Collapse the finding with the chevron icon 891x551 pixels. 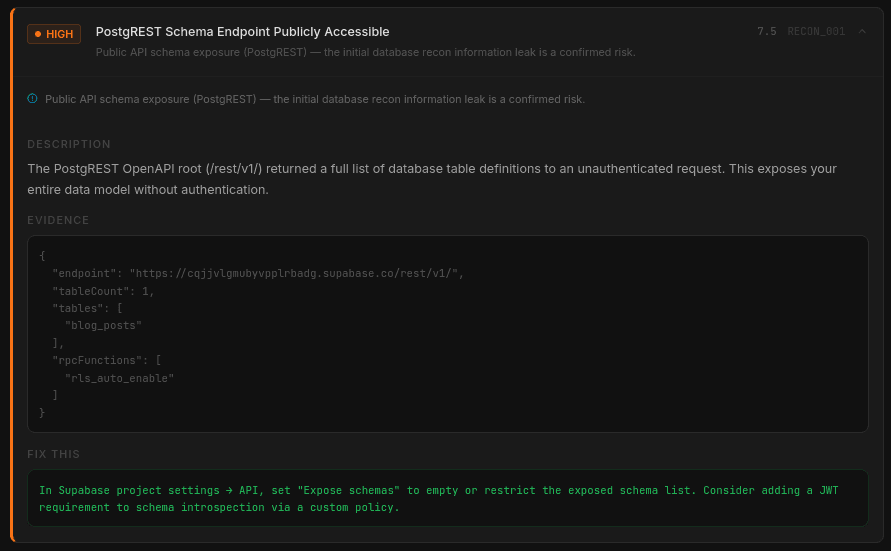click(862, 31)
